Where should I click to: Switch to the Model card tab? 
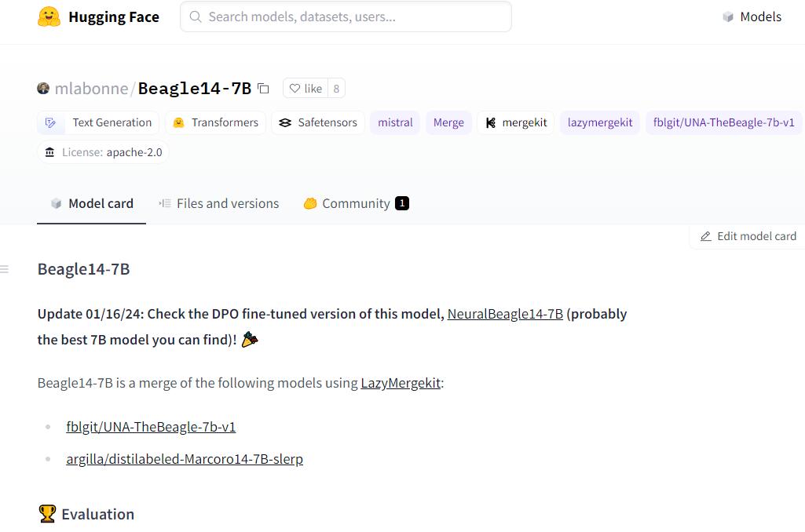tap(91, 204)
